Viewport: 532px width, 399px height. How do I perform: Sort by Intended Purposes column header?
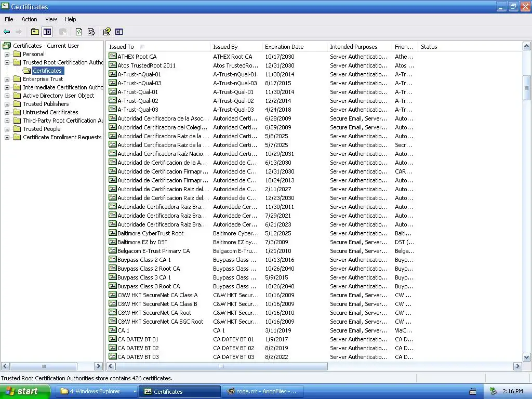[x=360, y=47]
